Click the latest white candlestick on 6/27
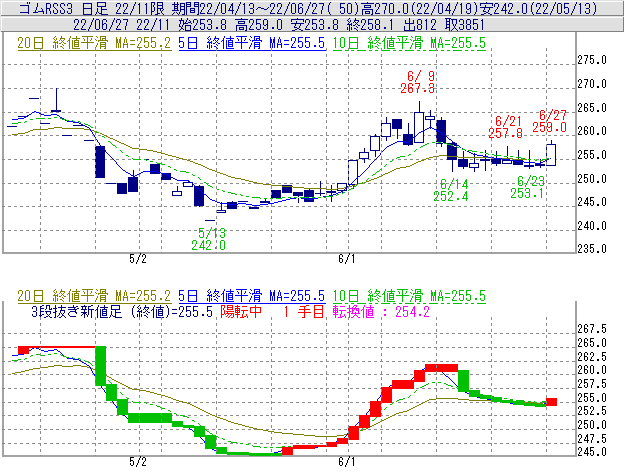Image resolution: width=624 pixels, height=475 pixels. 551,155
